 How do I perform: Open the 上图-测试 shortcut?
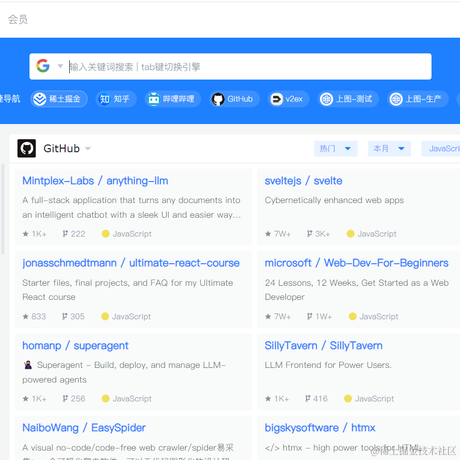click(x=348, y=99)
